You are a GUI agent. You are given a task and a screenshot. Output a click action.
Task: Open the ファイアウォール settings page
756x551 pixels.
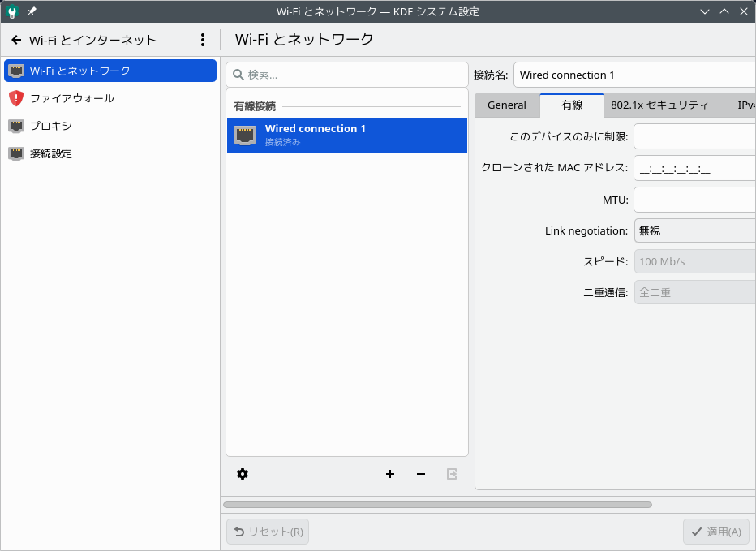(x=110, y=98)
